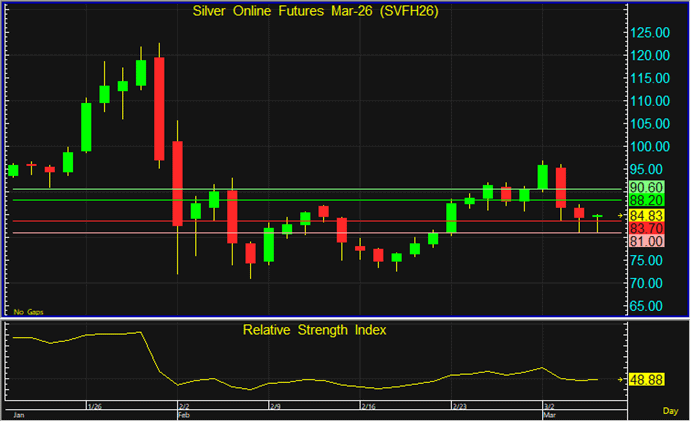The image size is (691, 422).
Task: Select the Feb month label on time axis
Action: tap(184, 413)
